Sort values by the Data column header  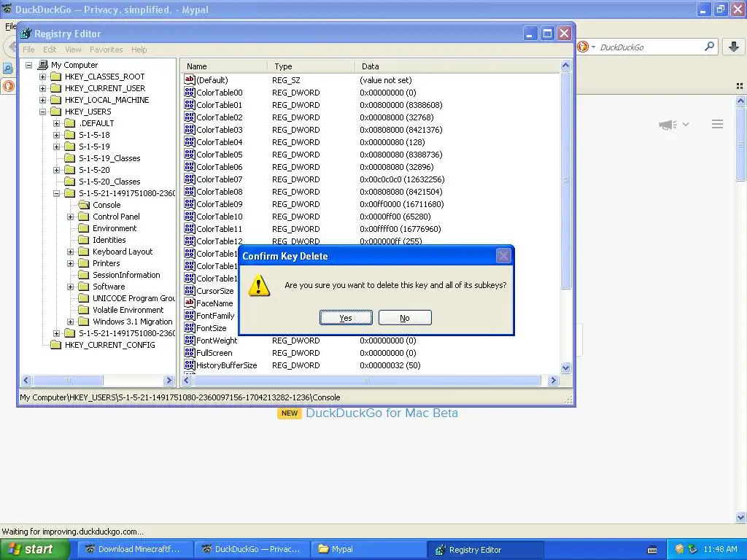point(457,66)
